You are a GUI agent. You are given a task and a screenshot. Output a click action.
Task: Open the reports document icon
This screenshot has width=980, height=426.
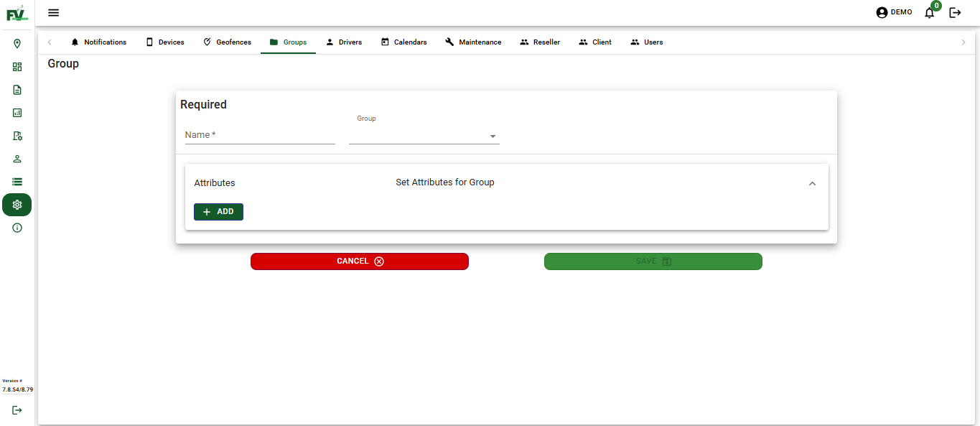17,90
